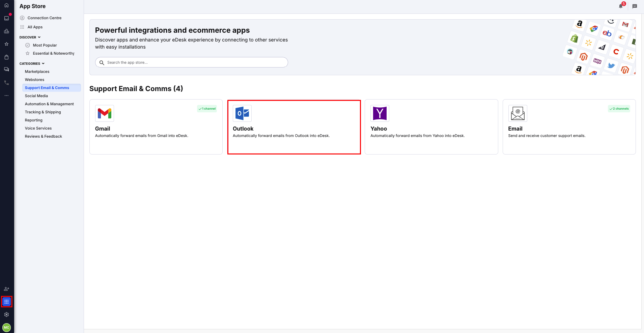
Task: Open Connection Centre
Action: tap(45, 18)
